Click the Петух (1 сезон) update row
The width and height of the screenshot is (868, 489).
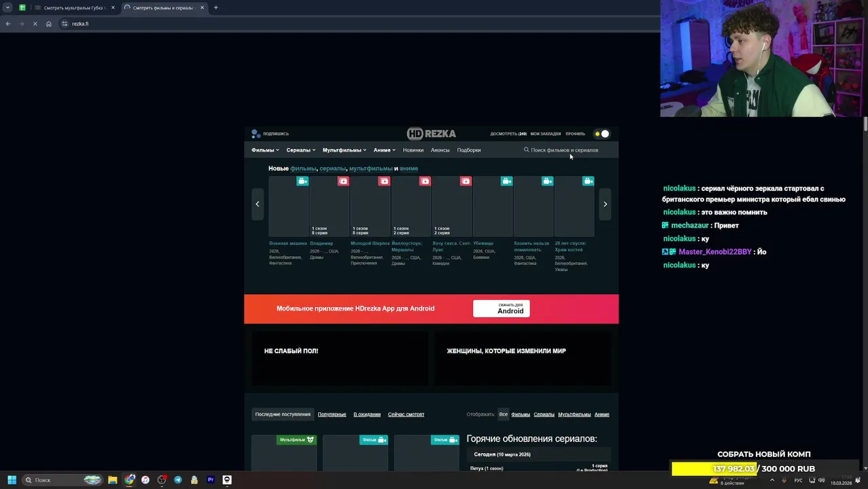coord(539,468)
